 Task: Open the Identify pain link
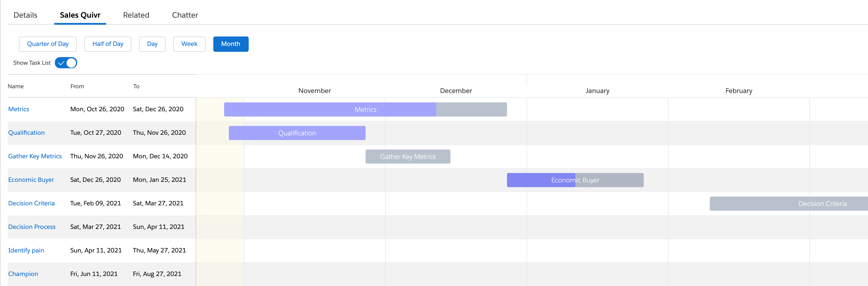(26, 250)
